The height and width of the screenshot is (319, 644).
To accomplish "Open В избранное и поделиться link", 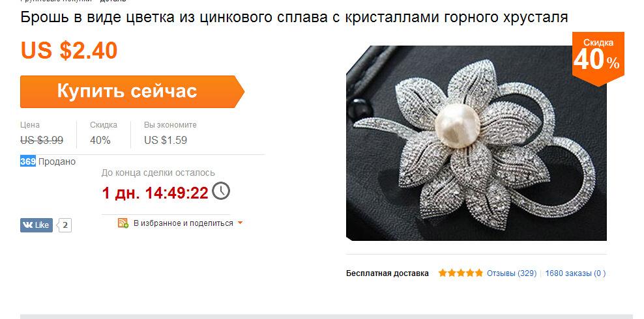I will tap(183, 223).
